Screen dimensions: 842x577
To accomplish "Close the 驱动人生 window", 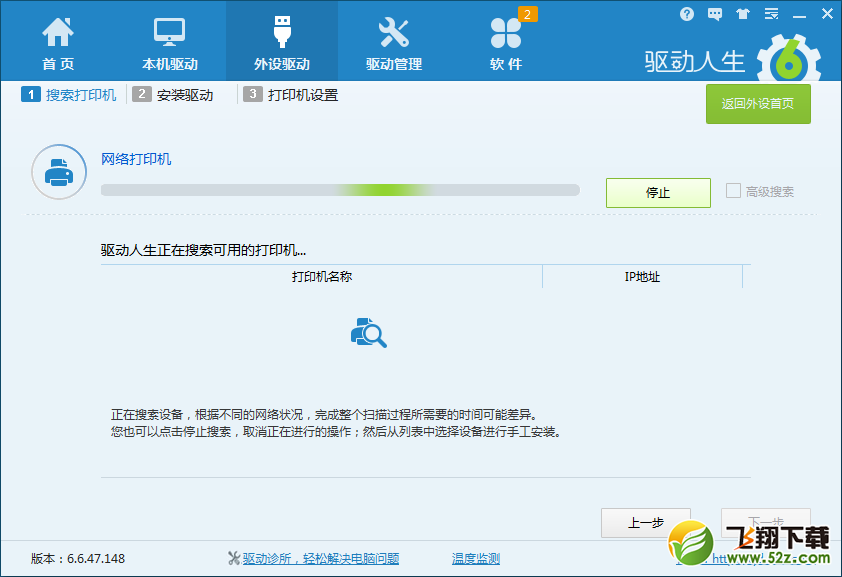I will pyautogui.click(x=827, y=14).
